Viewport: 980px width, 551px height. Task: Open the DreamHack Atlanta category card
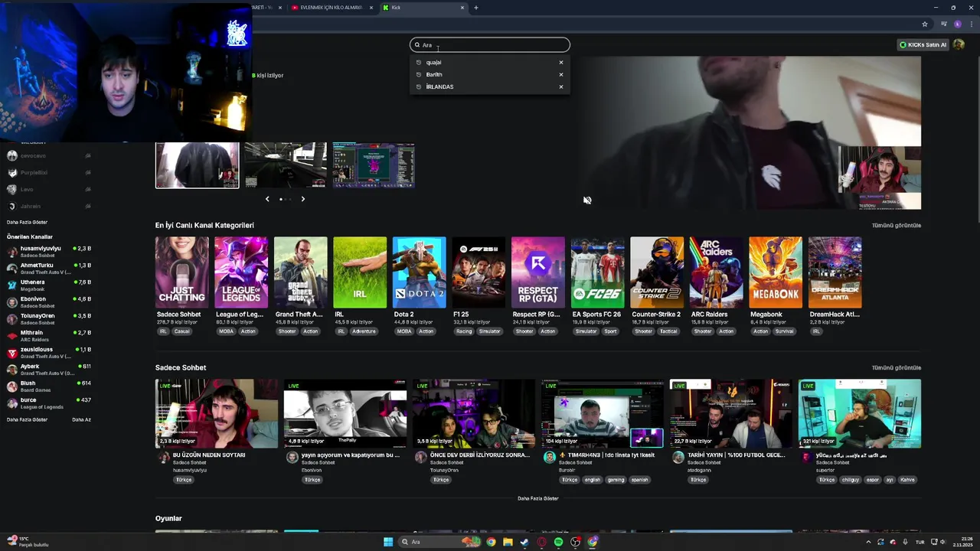click(835, 272)
